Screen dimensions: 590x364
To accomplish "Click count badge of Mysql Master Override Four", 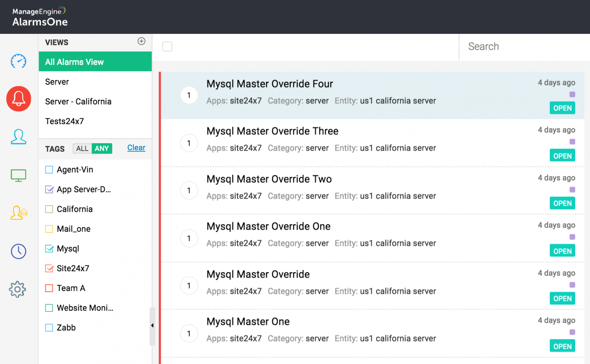I will (x=189, y=95).
